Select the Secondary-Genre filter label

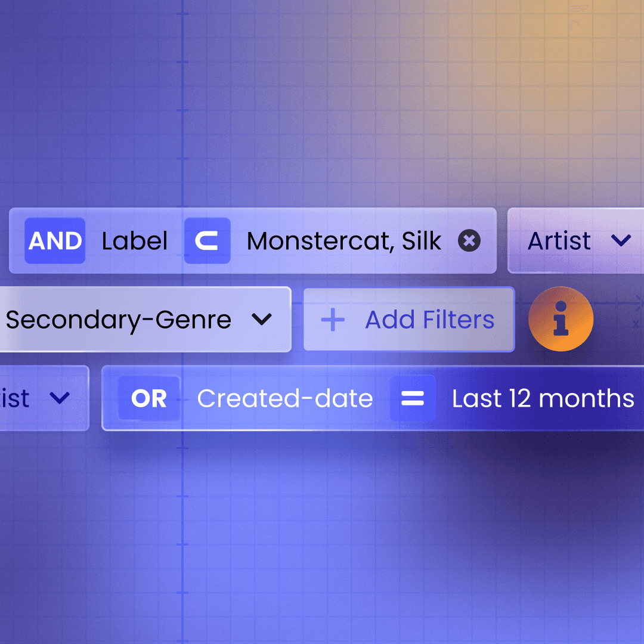[119, 320]
